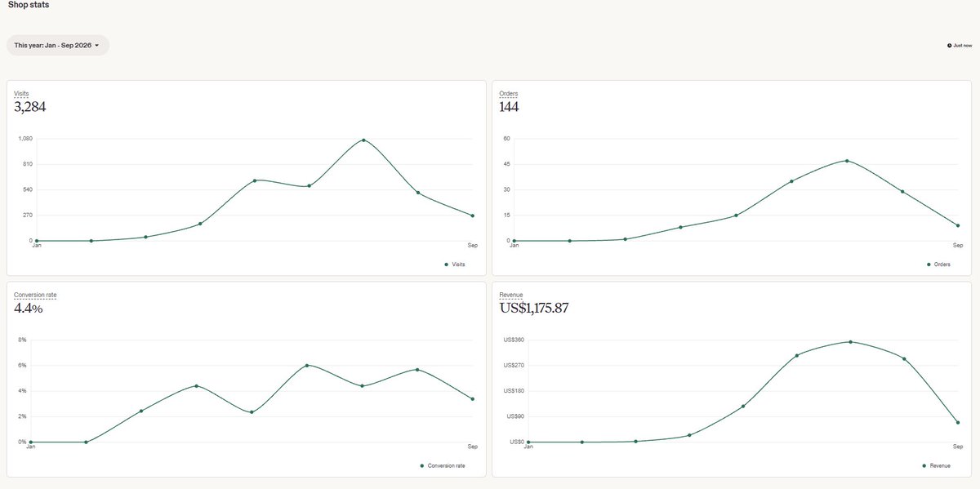This screenshot has height=489, width=980.
Task: Open the Visits card title link
Action: pyautogui.click(x=21, y=94)
